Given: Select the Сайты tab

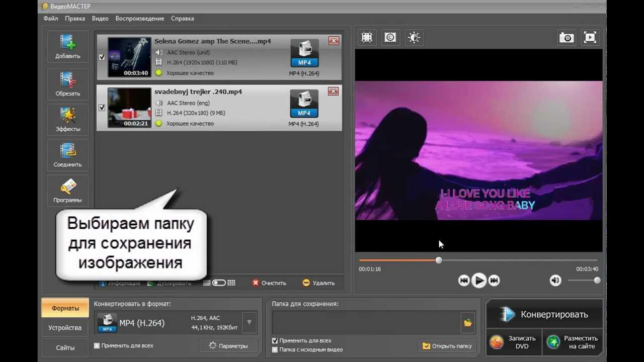Looking at the screenshot, I should click(65, 347).
